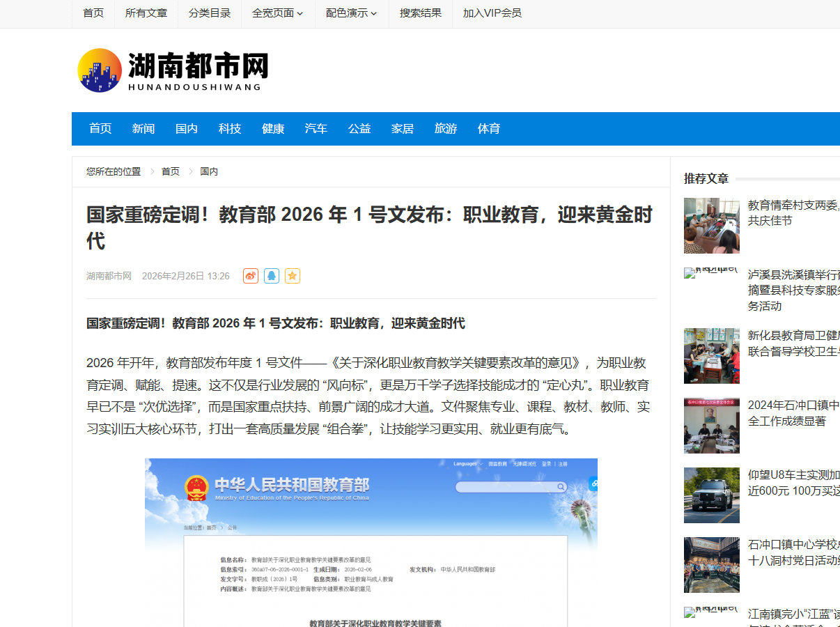840x627 pixels.
Task: Open the 全宽页面 dropdown menu
Action: [277, 13]
